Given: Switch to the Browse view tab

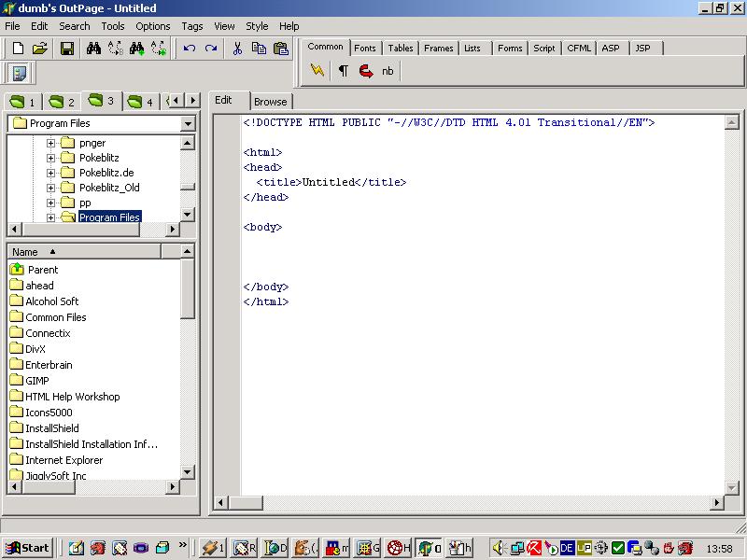Looking at the screenshot, I should [x=271, y=102].
